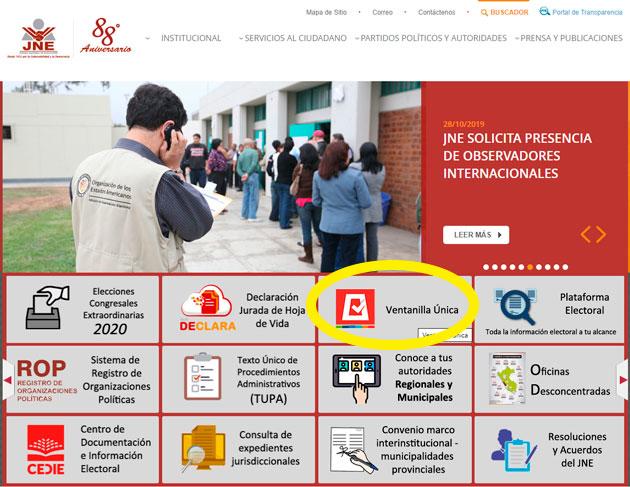Select the active orange carousel dot
The width and height of the screenshot is (630, 487).
[x=530, y=267]
